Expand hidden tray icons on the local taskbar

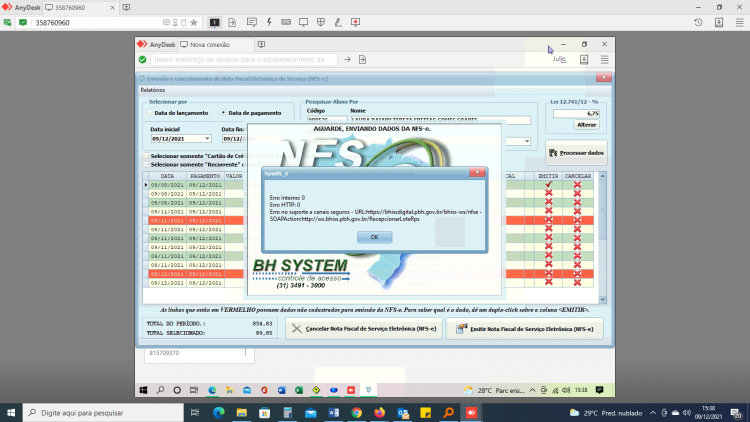point(653,412)
